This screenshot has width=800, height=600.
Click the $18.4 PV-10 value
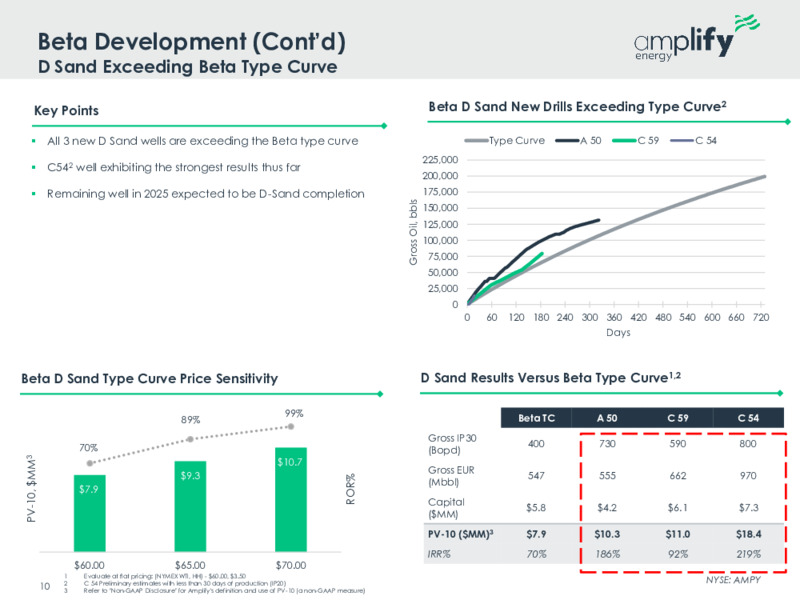pos(748,534)
